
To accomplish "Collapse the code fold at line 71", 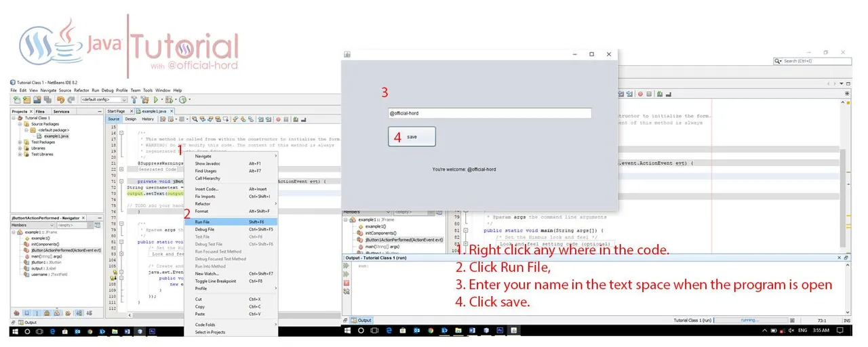I will [x=121, y=182].
